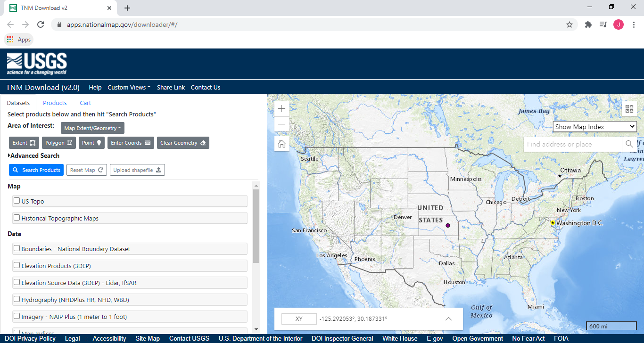Check Elevation Source Data Lidar, IfSAR
The width and height of the screenshot is (644, 343).
click(x=17, y=282)
